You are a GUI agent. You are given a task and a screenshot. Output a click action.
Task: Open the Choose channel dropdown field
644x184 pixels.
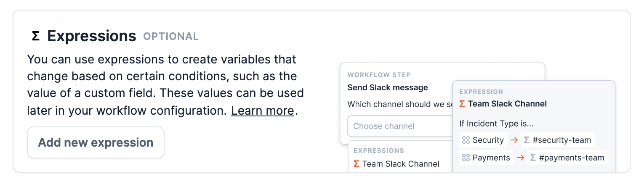[x=400, y=126]
